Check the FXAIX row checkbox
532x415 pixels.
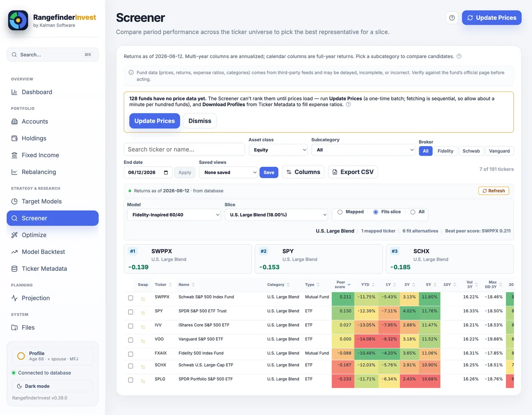[130, 354]
